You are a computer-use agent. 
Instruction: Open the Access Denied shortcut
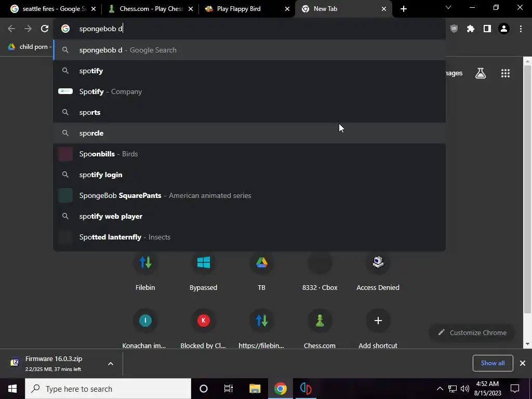pyautogui.click(x=378, y=272)
